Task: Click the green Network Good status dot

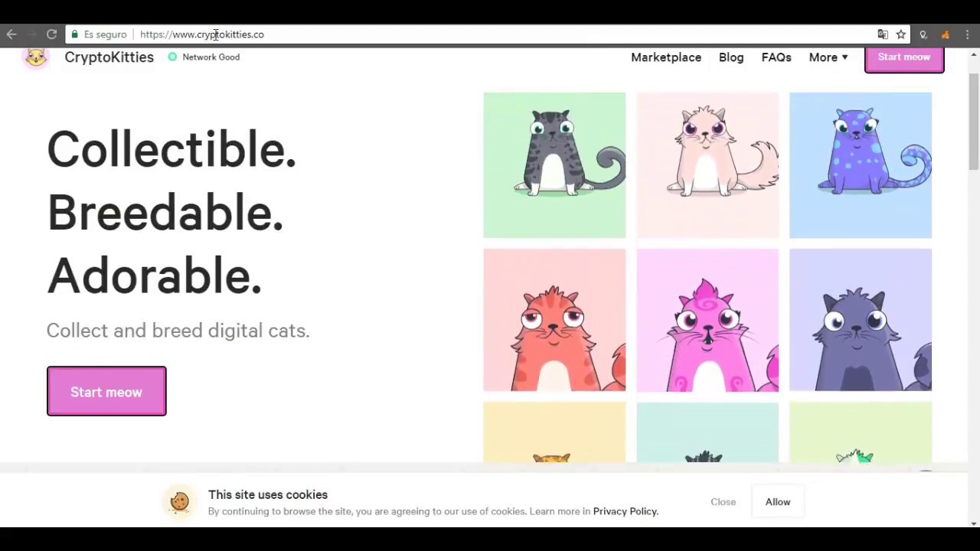Action: 172,57
